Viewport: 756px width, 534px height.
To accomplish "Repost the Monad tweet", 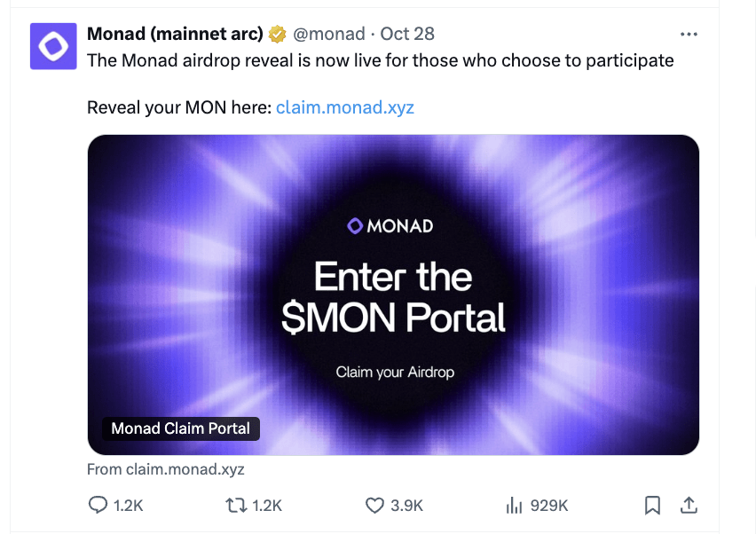I will [235, 505].
